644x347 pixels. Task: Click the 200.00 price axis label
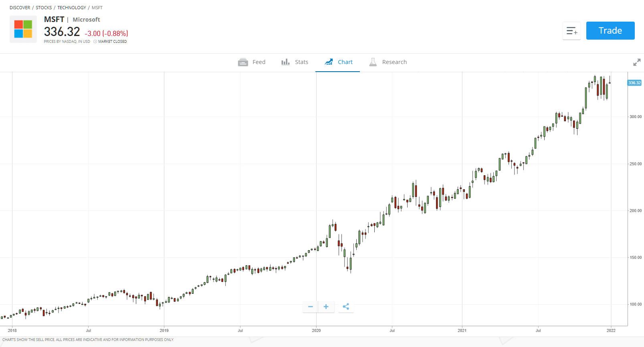[636, 211]
